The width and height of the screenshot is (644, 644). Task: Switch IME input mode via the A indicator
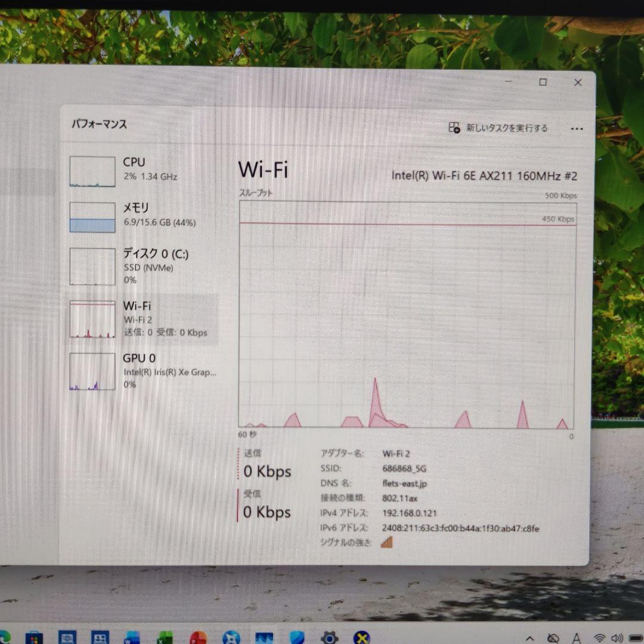(576, 636)
